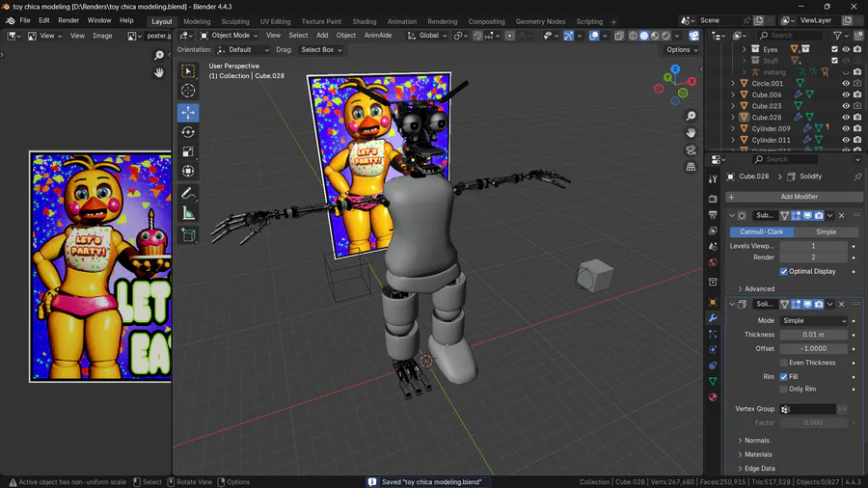Select Catmull-Clark subdivision type
Viewport: 868px width, 488px height.
pos(762,231)
